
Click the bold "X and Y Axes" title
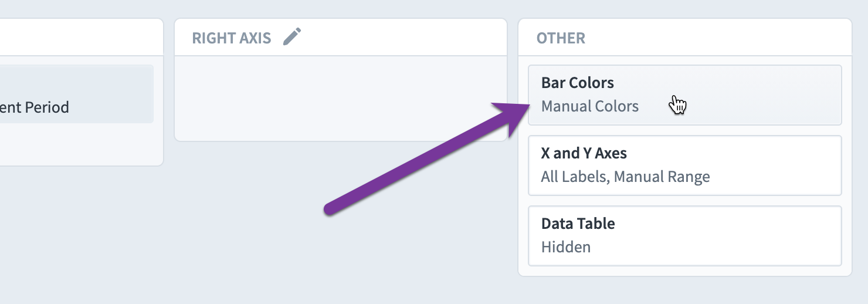coord(584,153)
